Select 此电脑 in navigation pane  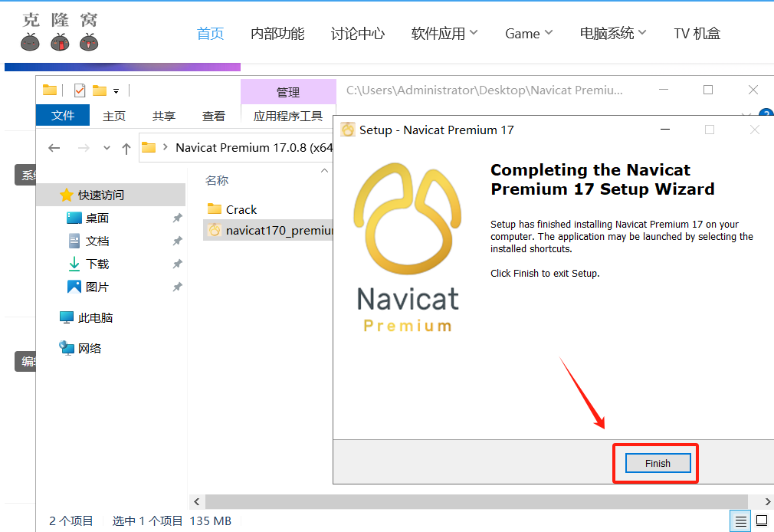[95, 317]
